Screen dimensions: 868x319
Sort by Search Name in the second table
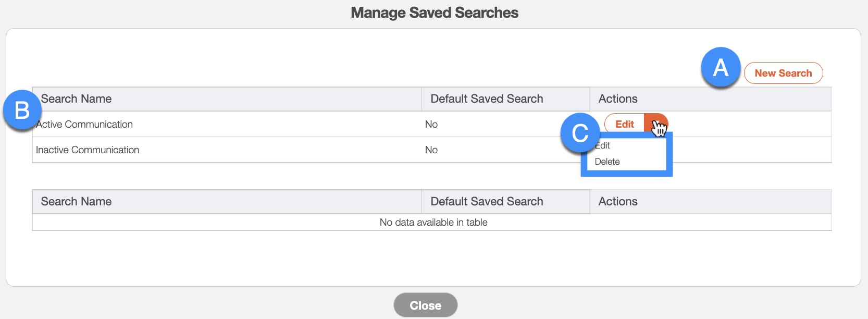pyautogui.click(x=76, y=202)
